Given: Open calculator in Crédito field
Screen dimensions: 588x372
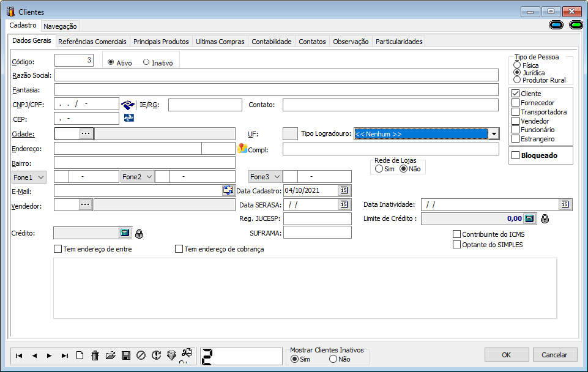Looking at the screenshot, I should point(124,232).
